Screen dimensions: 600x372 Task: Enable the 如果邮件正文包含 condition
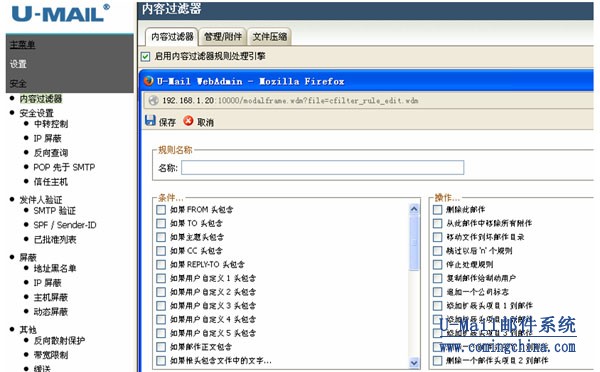pos(161,347)
